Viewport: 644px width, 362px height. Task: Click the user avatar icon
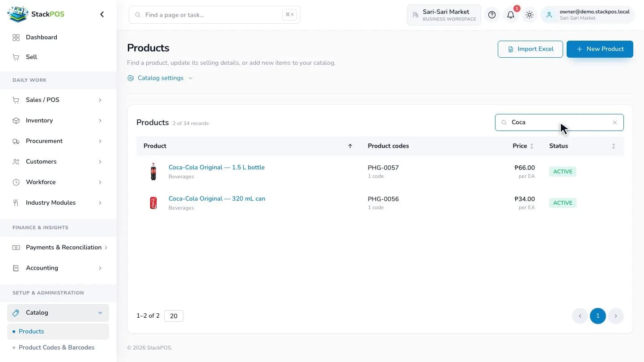coord(549,15)
